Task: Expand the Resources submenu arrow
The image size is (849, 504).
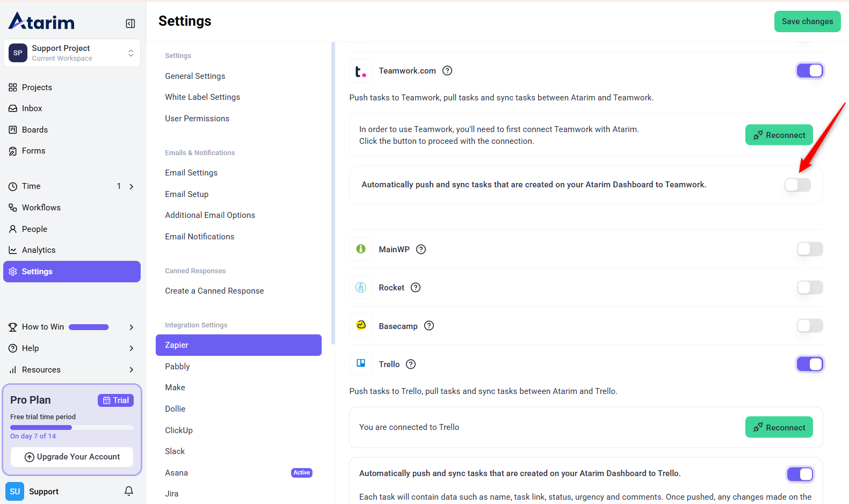Action: click(x=132, y=370)
